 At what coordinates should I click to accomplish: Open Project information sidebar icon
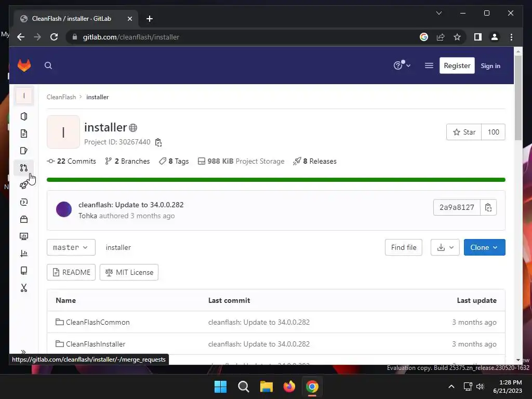[x=24, y=116]
